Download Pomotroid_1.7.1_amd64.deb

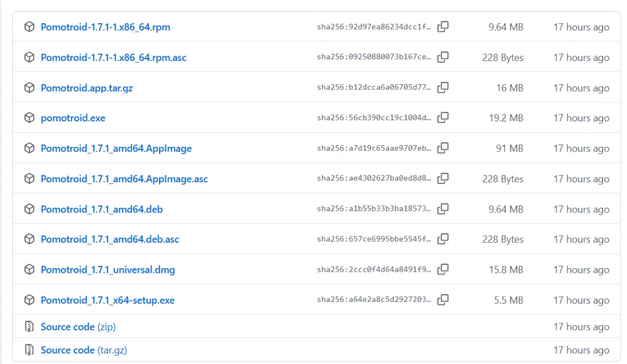[x=102, y=209]
